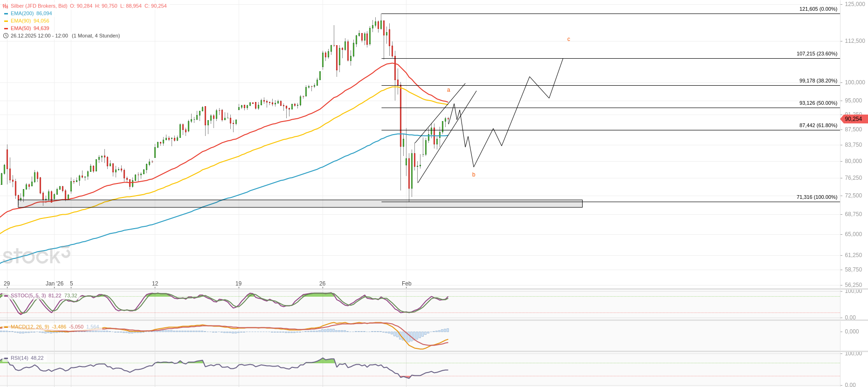Click the purple SSTOC legend marker

(x=6, y=296)
